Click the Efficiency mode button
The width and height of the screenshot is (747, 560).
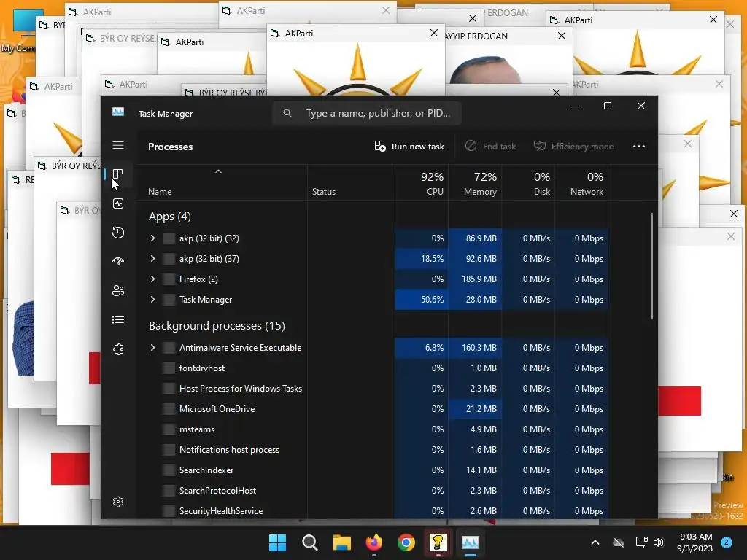[x=573, y=146]
